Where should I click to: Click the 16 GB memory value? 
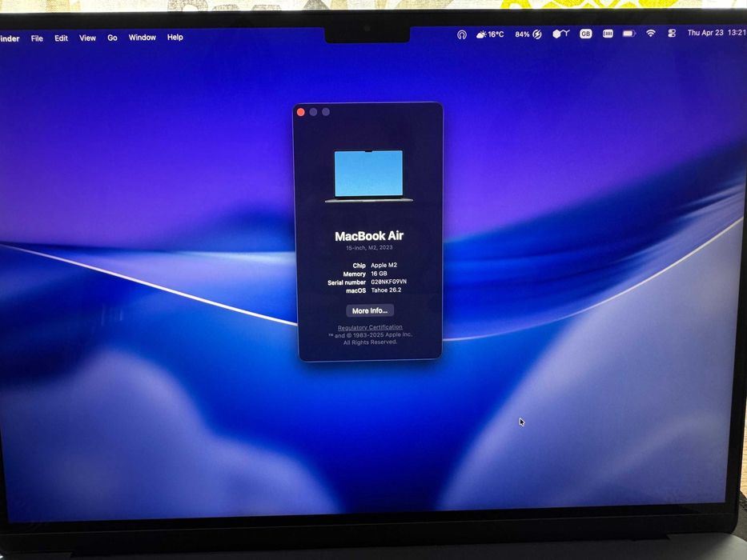[x=380, y=274]
